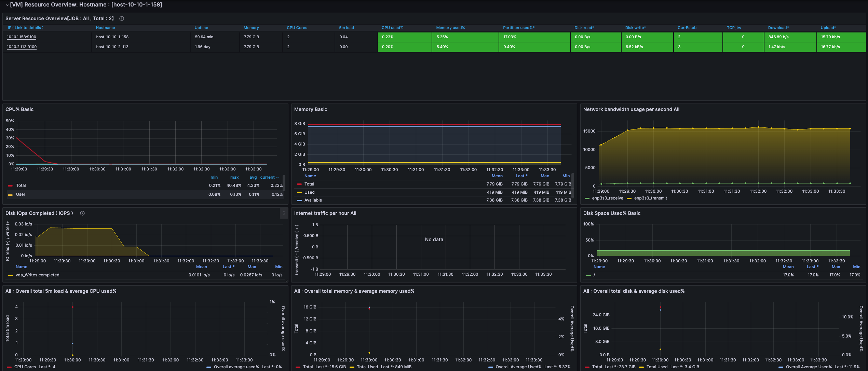Toggle enp3s0_transmit series in network legend
Image resolution: width=868 pixels, height=371 pixels.
[650, 198]
